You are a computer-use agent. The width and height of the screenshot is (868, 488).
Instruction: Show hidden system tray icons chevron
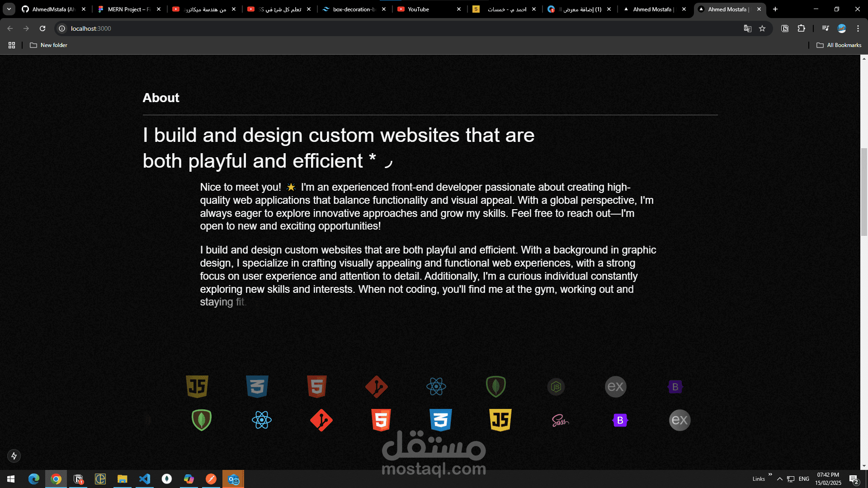[x=779, y=479]
